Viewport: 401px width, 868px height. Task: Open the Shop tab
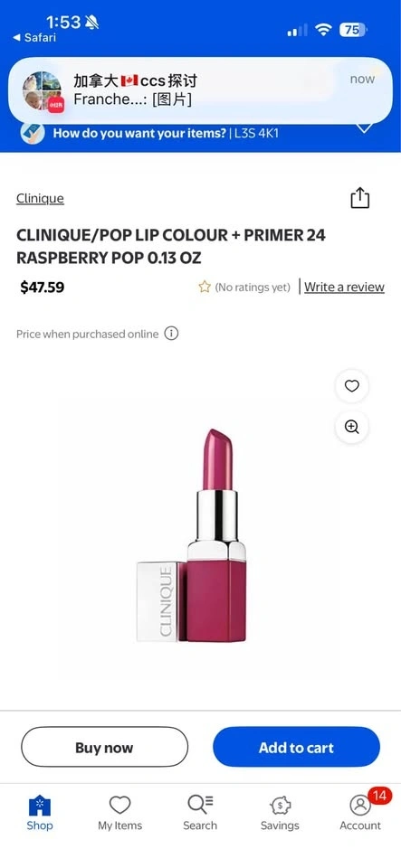coord(39,813)
